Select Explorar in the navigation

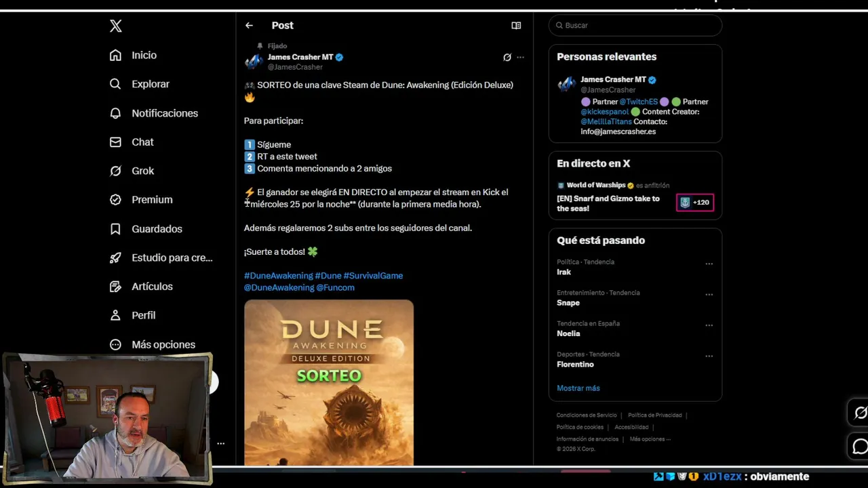[x=151, y=84]
